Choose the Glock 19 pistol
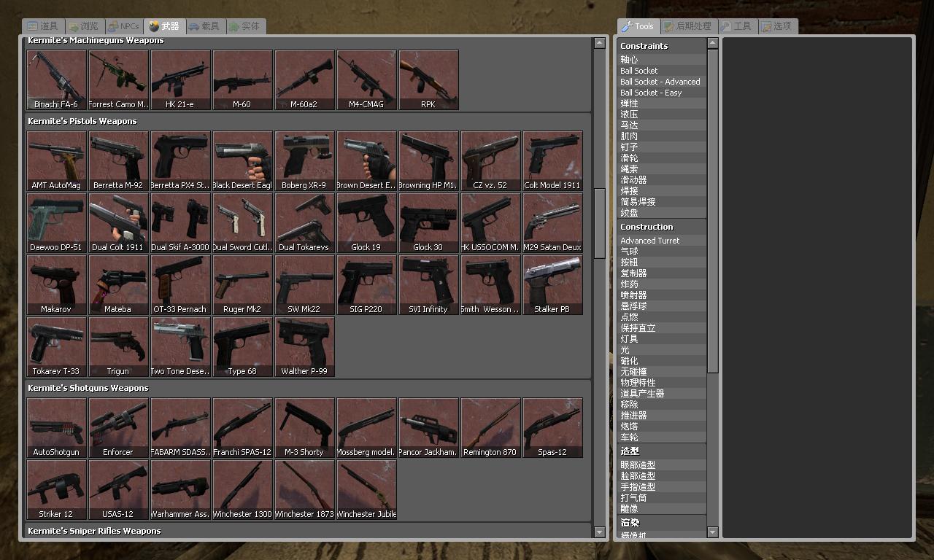This screenshot has width=934, height=560. tap(366, 223)
